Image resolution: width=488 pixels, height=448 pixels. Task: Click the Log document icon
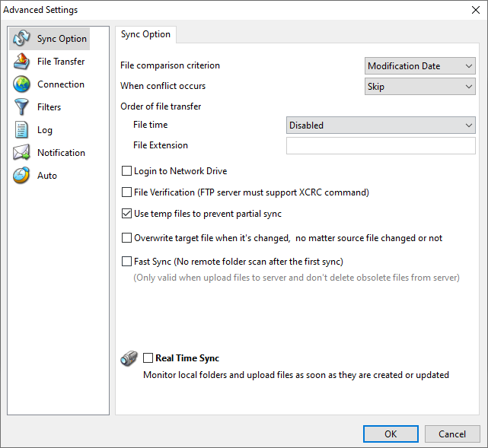22,130
